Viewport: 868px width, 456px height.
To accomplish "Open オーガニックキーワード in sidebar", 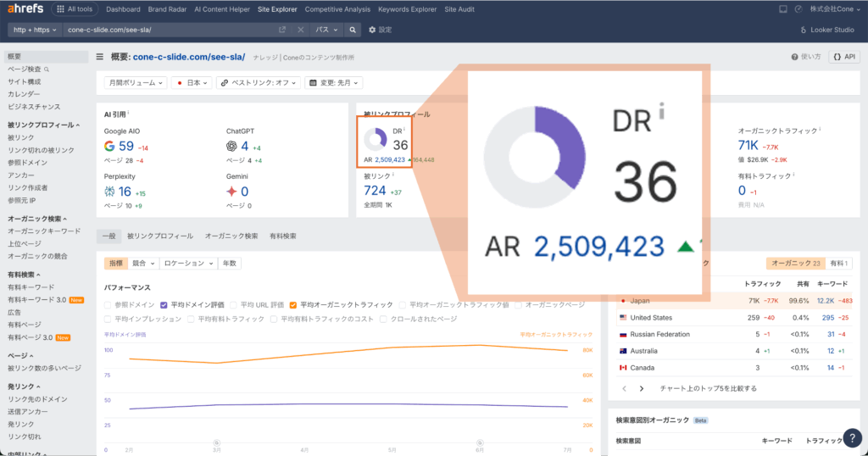I will pos(44,231).
